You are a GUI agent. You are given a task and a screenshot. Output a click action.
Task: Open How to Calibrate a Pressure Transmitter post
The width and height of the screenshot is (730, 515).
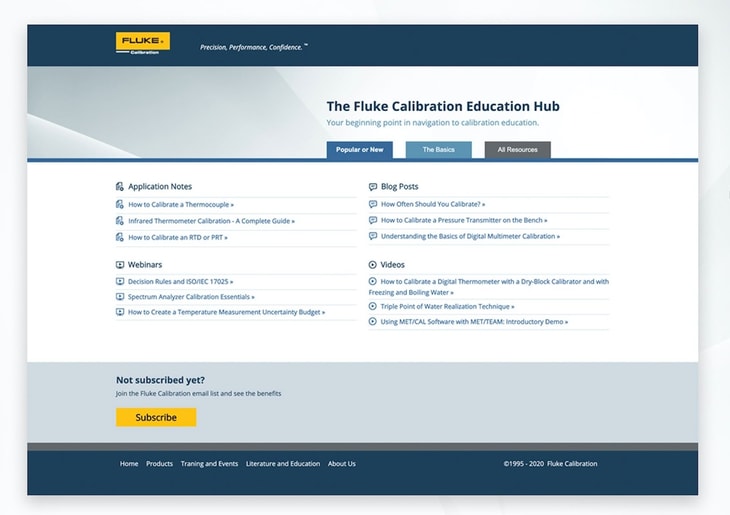[x=464, y=220]
